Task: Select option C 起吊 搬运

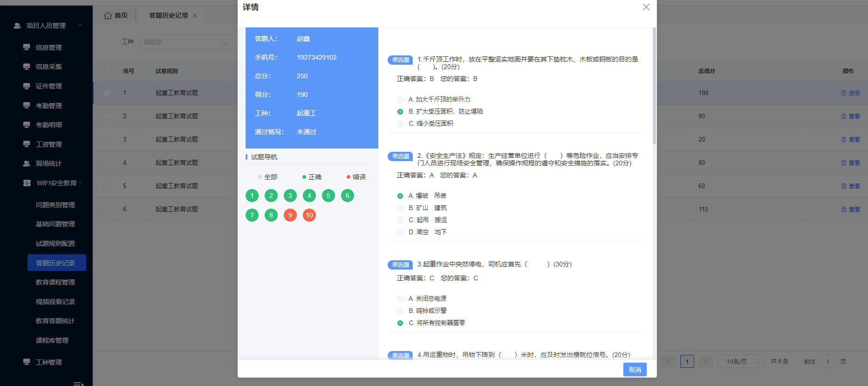Action: (400, 220)
